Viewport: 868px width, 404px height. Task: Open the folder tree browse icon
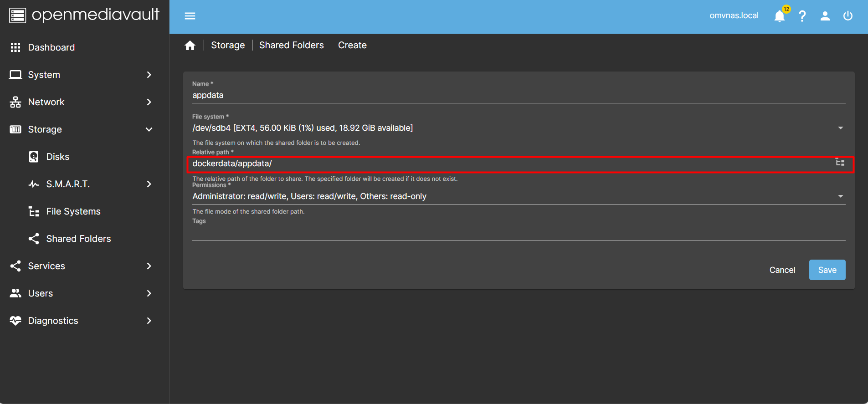coord(840,162)
